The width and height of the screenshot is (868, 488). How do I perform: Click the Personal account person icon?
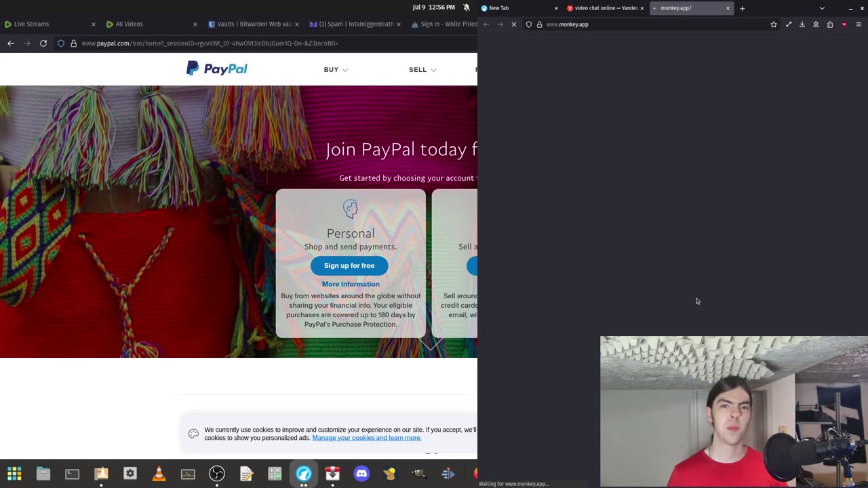[351, 209]
